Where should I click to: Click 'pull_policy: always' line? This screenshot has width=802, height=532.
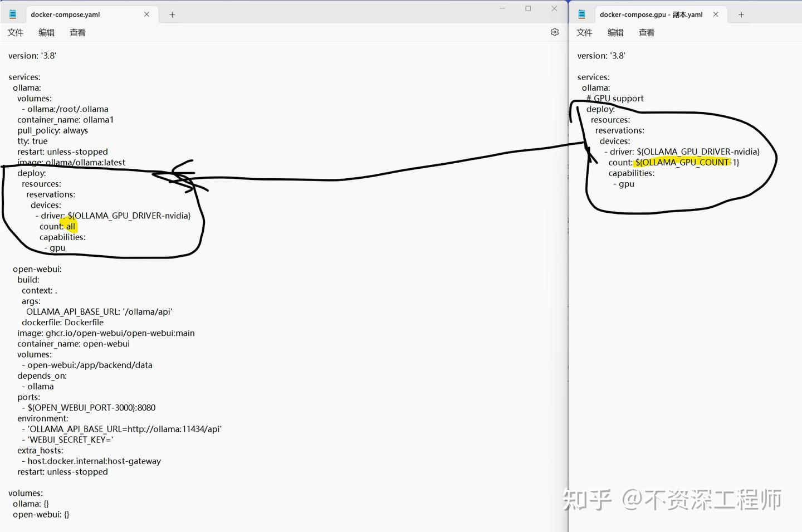point(52,130)
